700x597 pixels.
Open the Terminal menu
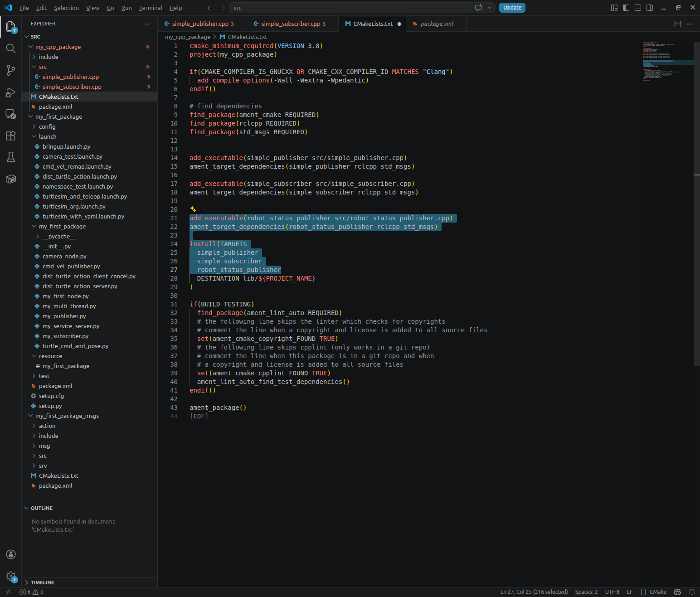click(151, 8)
